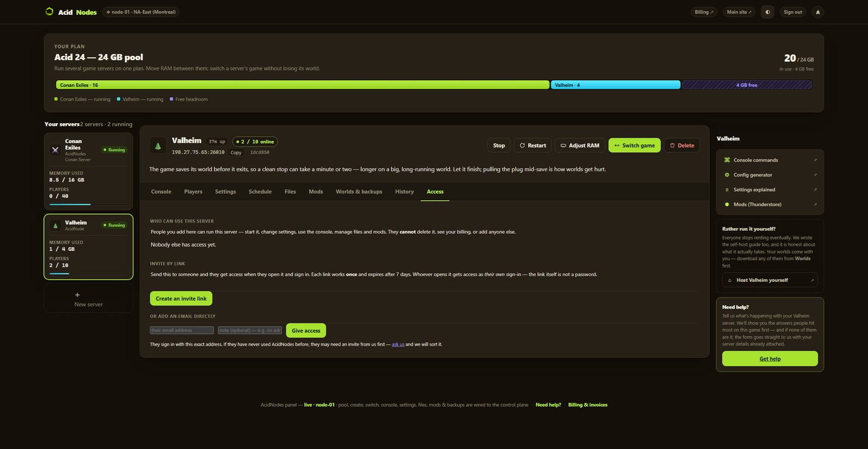This screenshot has width=868, height=449.
Task: Click the external arrow beside Console commands
Action: tap(815, 160)
